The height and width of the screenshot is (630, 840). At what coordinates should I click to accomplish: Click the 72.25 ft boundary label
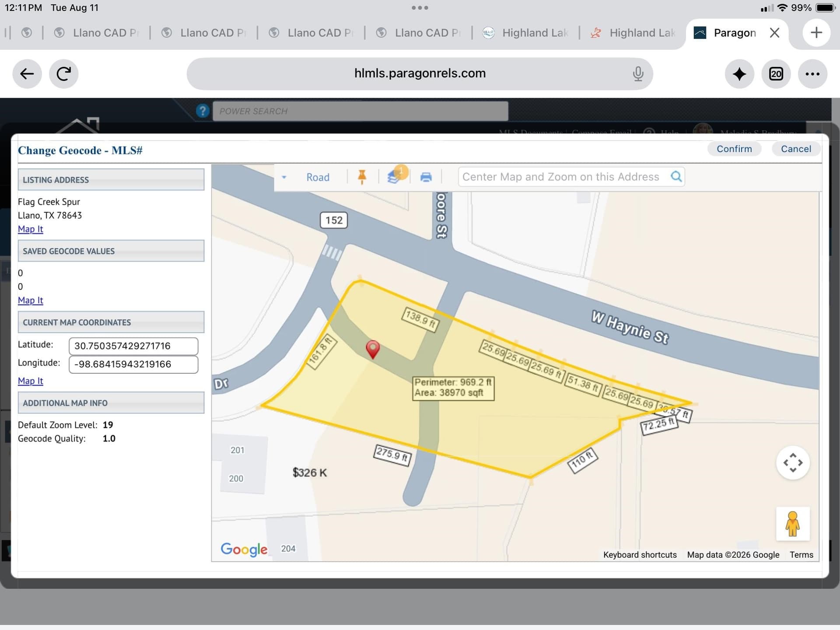click(x=659, y=424)
